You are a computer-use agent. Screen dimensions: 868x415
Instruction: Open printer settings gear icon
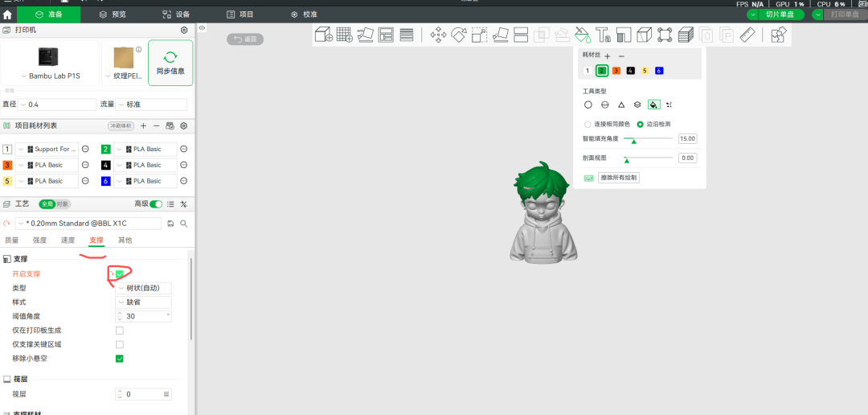[184, 30]
